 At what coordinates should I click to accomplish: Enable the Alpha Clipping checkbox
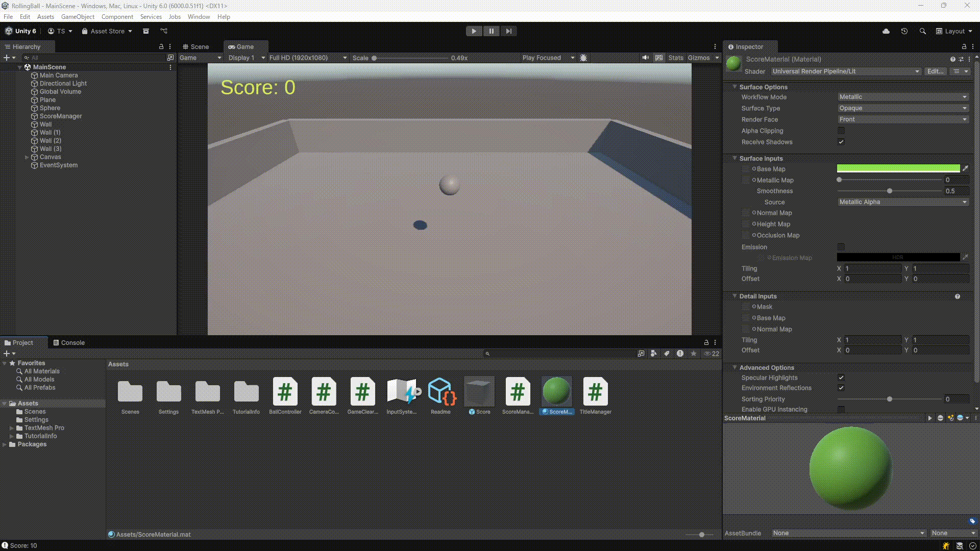point(841,131)
